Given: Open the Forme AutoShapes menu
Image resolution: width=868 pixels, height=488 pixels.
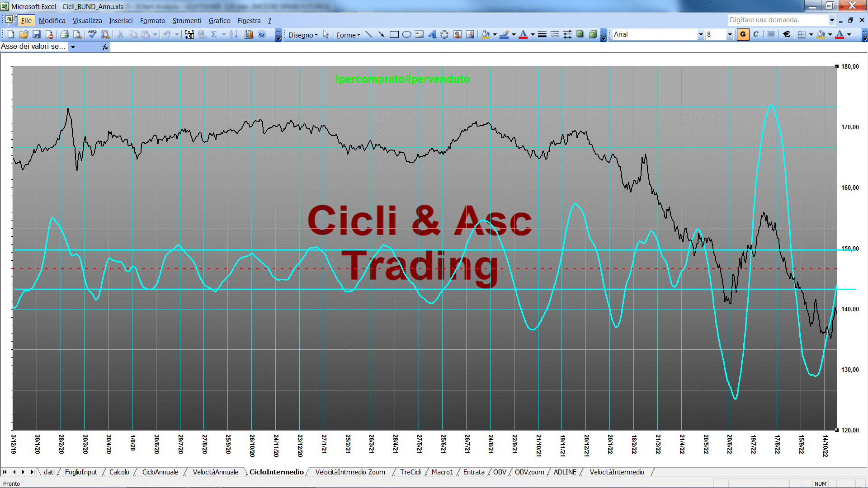Looking at the screenshot, I should click(x=348, y=35).
